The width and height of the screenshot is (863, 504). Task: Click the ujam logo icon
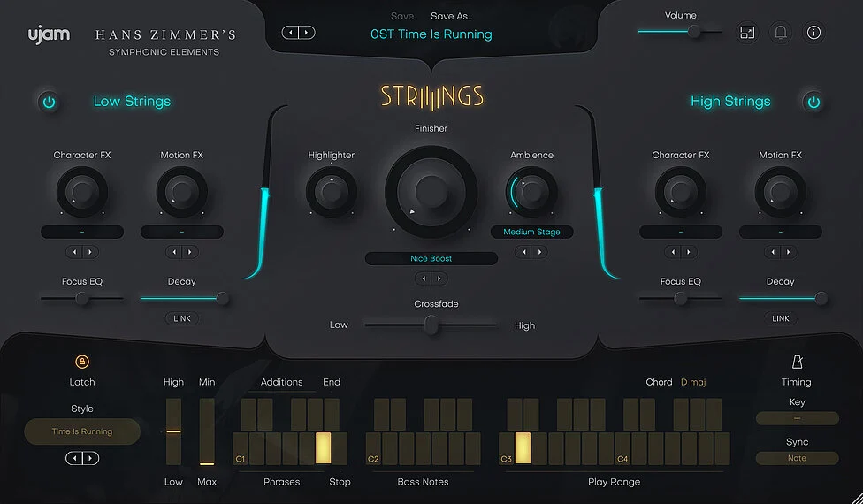[48, 37]
